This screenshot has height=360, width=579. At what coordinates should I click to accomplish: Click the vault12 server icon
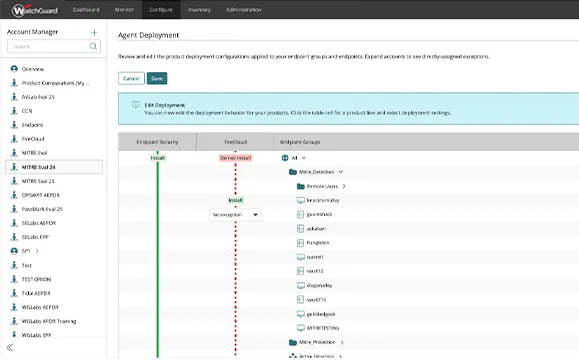(300, 271)
